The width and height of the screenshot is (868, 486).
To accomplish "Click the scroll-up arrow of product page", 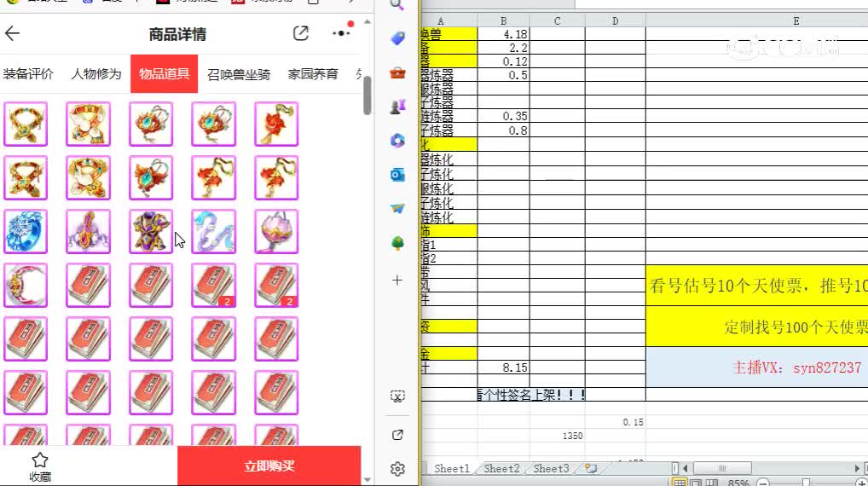I will (x=367, y=22).
